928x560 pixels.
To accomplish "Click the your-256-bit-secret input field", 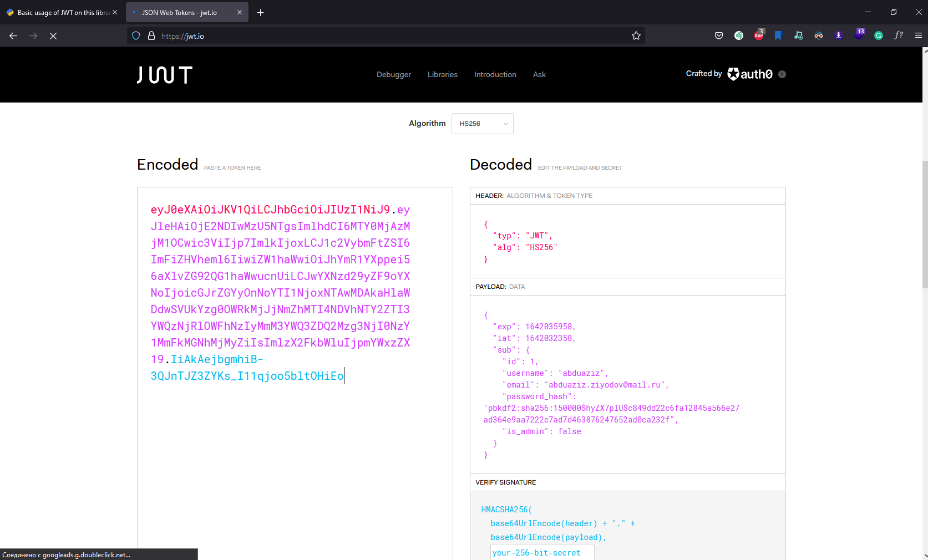I will [x=542, y=553].
